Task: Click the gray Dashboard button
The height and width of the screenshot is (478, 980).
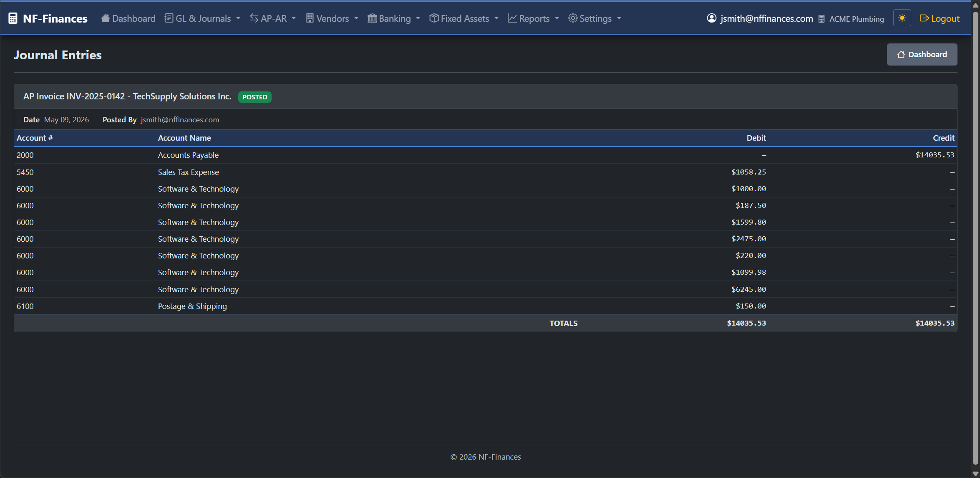Action: (x=922, y=55)
